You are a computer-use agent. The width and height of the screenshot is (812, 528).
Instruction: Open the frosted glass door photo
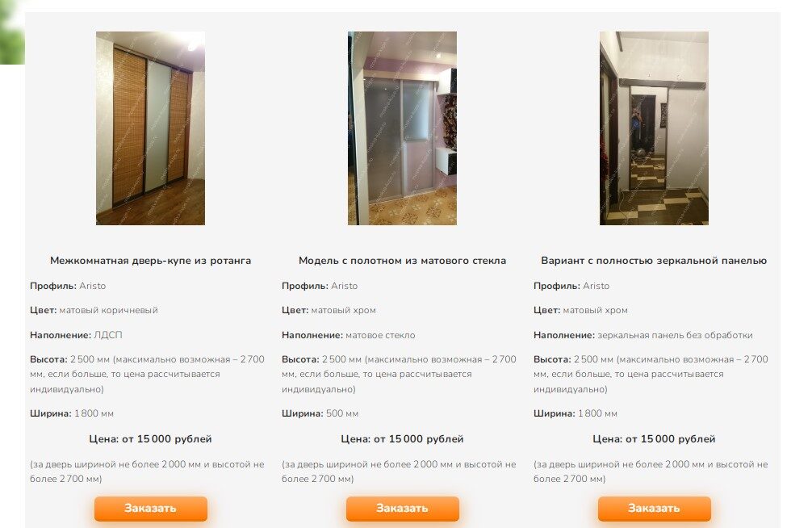coord(403,128)
